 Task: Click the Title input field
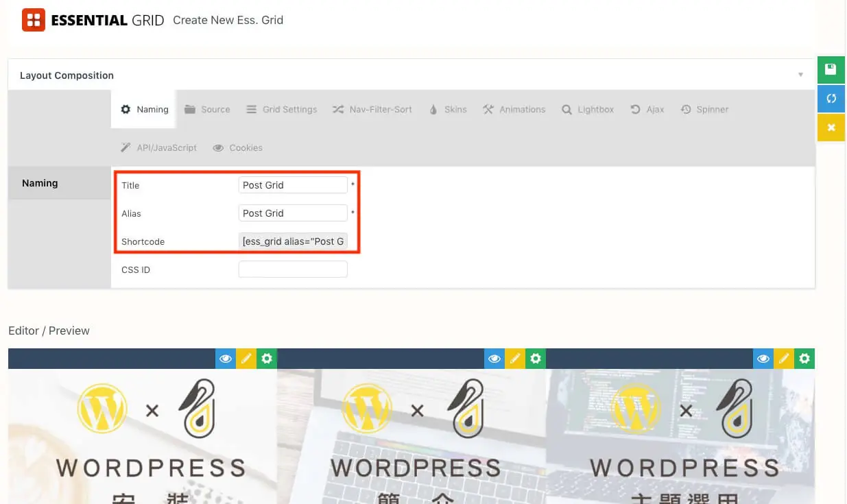tap(293, 185)
